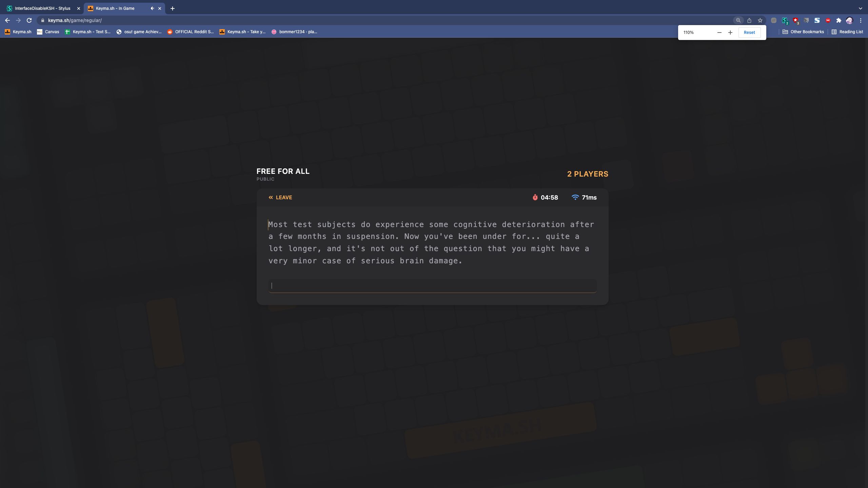Click the share page icon
Viewport: 868px width, 488px height.
(749, 20)
